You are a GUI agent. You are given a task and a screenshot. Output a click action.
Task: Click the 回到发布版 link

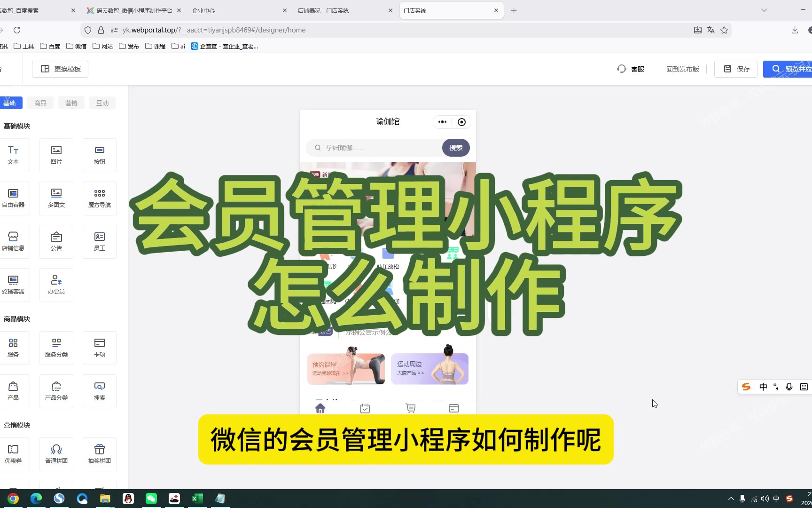[682, 69]
